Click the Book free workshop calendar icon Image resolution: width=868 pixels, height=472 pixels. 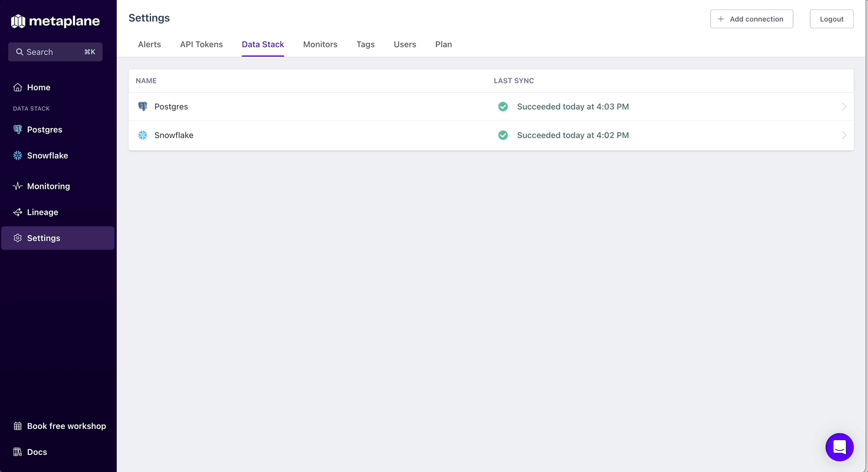click(x=18, y=426)
